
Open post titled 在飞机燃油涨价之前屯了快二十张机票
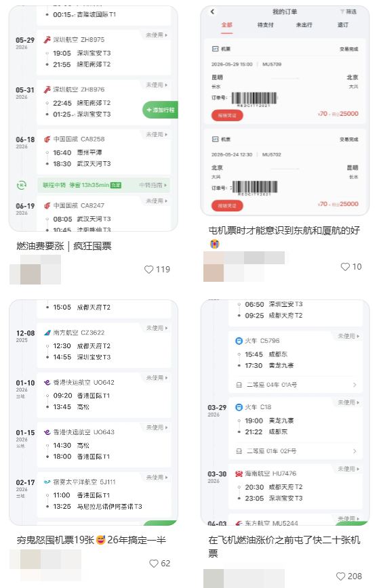pyautogui.click(x=284, y=547)
